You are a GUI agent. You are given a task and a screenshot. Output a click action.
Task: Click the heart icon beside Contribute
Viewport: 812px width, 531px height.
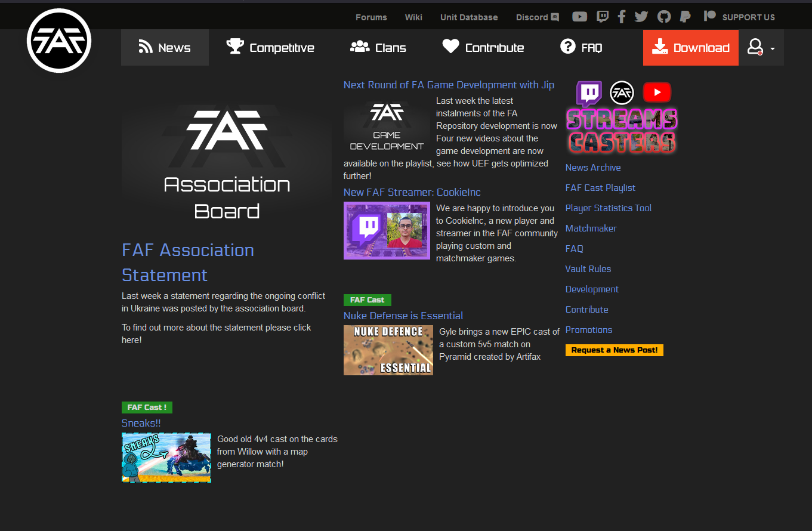click(x=450, y=47)
